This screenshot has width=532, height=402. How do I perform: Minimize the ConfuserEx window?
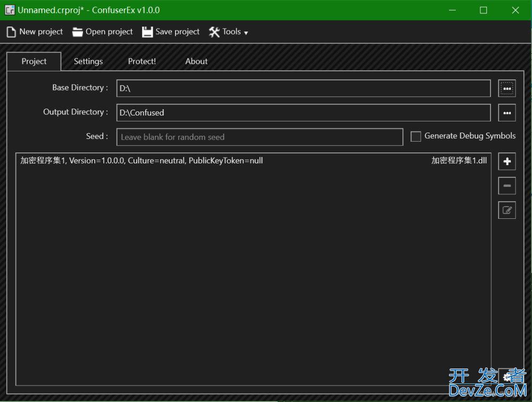[452, 10]
